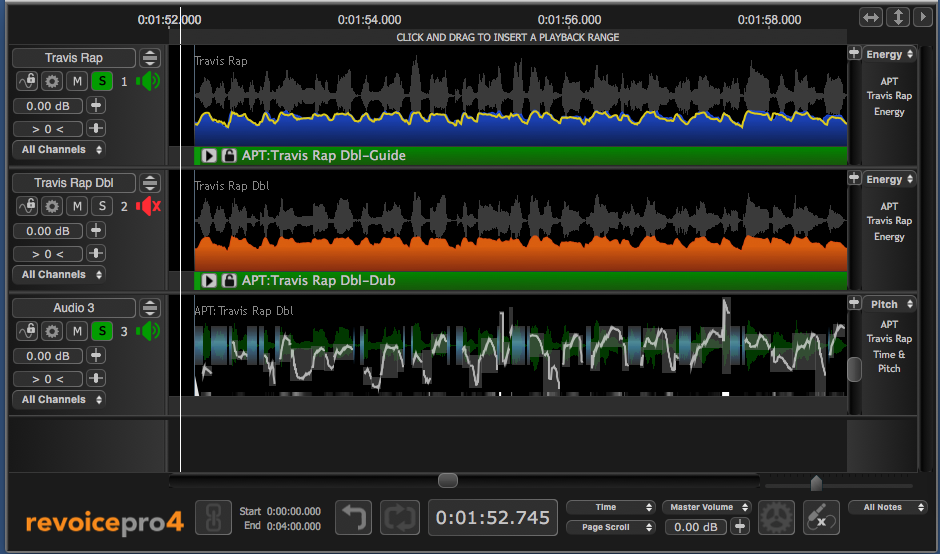Image resolution: width=940 pixels, height=554 pixels.
Task: Click the vertical zoom fit icon
Action: tap(898, 18)
